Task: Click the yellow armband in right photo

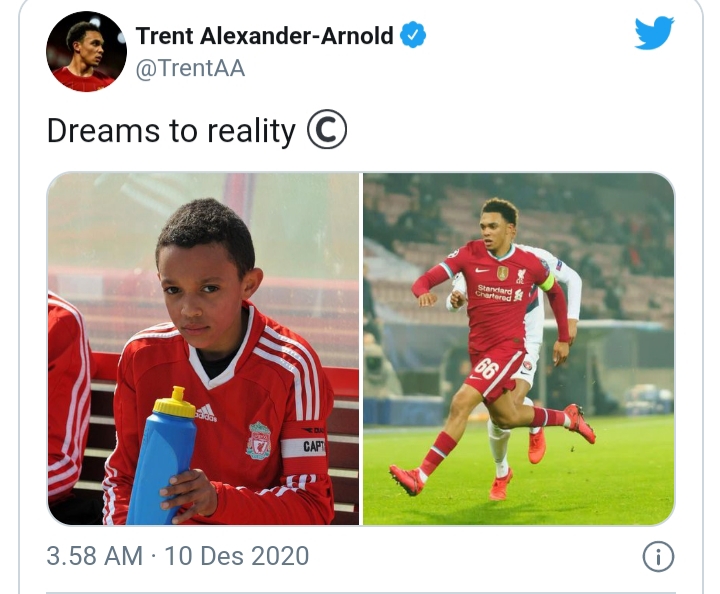Action: coord(546,284)
